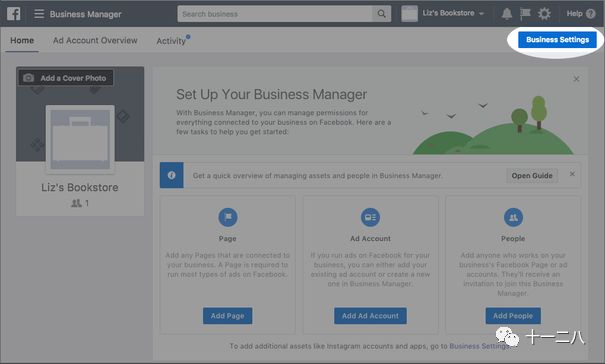
Task: Open the Ad Account Overview tab
Action: [95, 40]
